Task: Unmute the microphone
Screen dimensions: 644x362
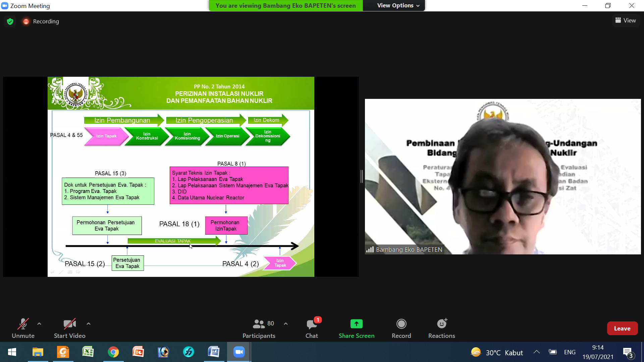Action: 23,328
